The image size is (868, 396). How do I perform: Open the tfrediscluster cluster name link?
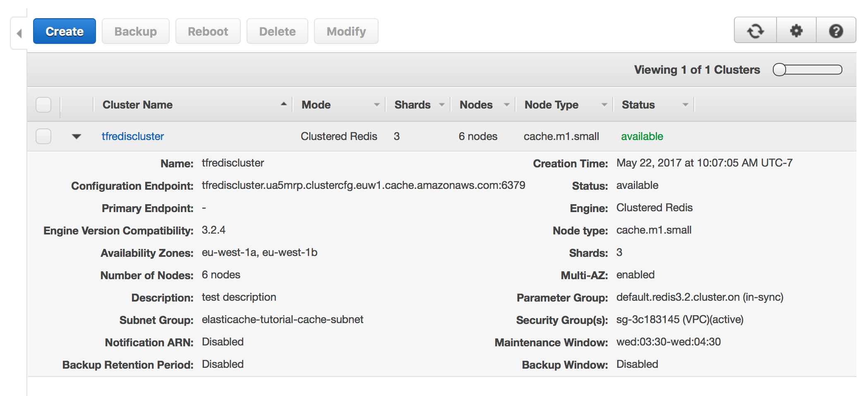[x=133, y=136]
